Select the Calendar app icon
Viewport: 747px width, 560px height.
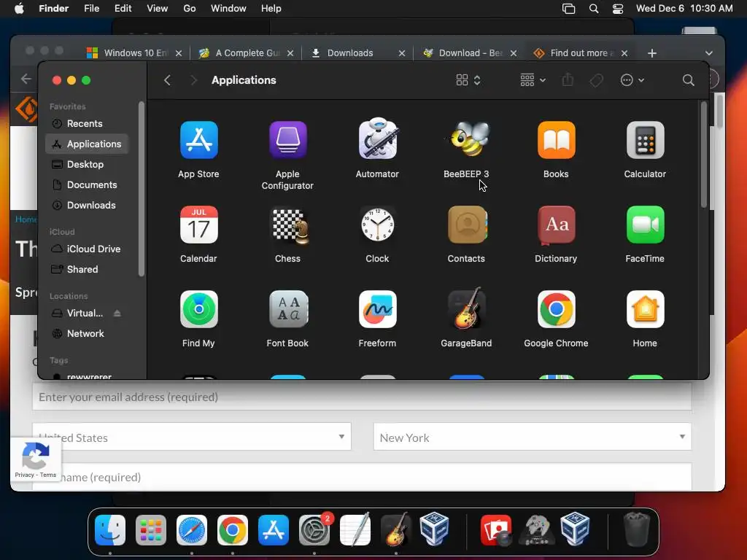[x=198, y=225]
